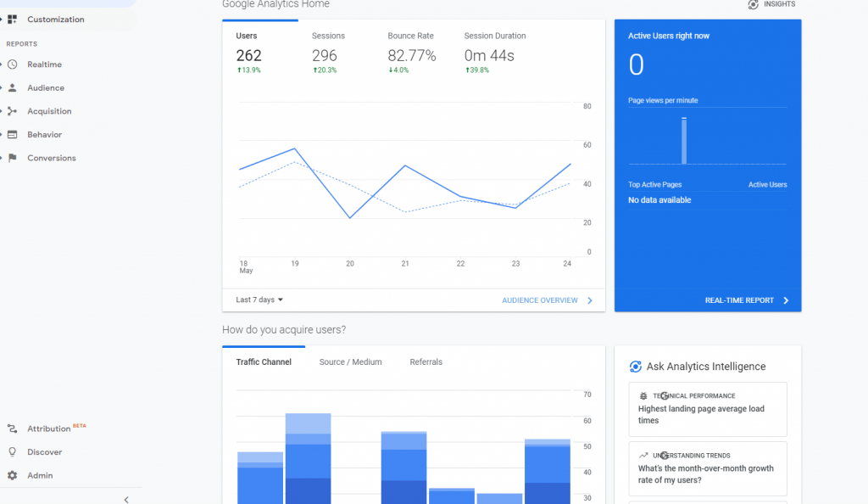Click the Users change 13.9% indicator
868x504 pixels.
(249, 70)
